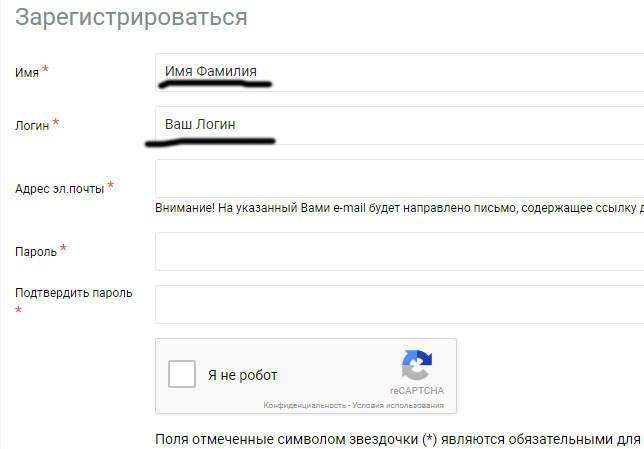Click the Логин field label
Image resolution: width=644 pixels, height=449 pixels.
(32, 126)
